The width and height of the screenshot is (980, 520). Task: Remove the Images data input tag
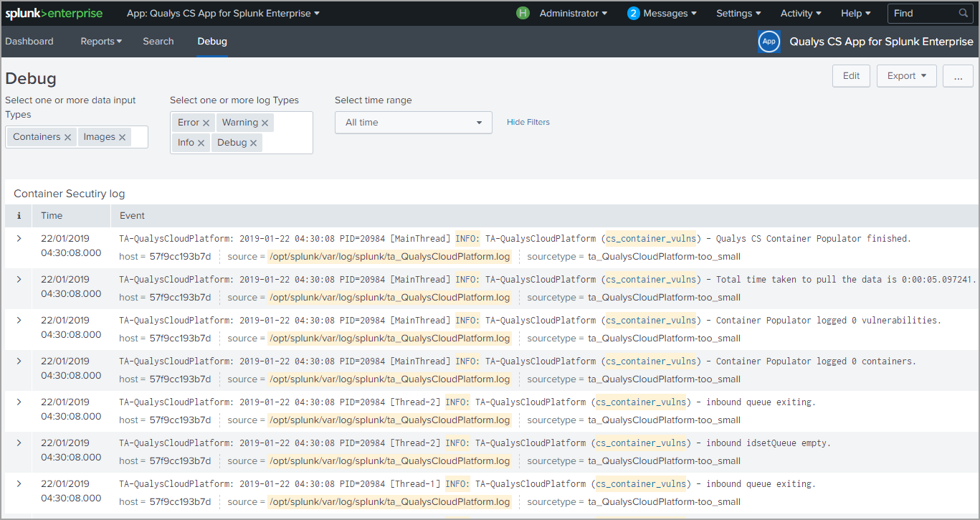point(123,137)
